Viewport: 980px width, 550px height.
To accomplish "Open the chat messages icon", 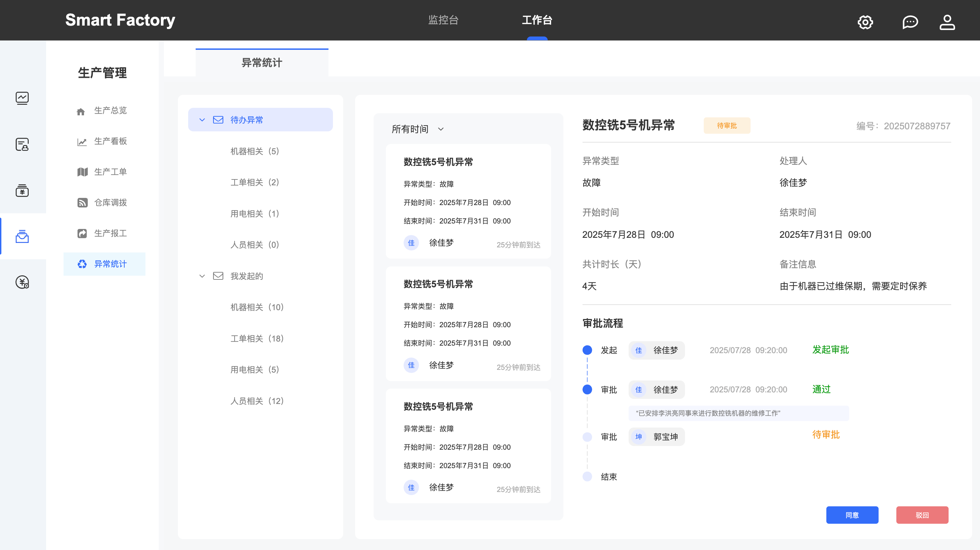I will (910, 22).
